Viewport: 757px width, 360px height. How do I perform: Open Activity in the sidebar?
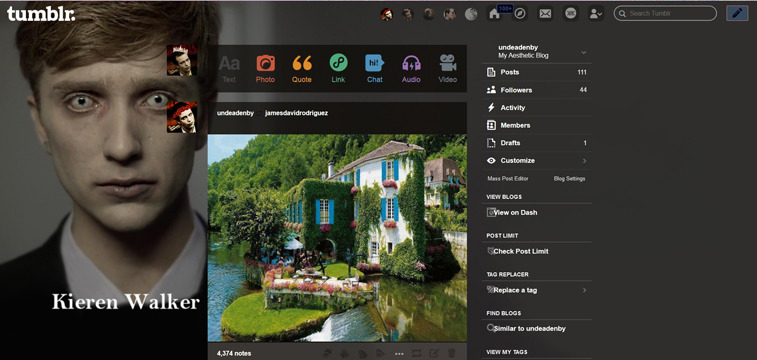(x=536, y=108)
